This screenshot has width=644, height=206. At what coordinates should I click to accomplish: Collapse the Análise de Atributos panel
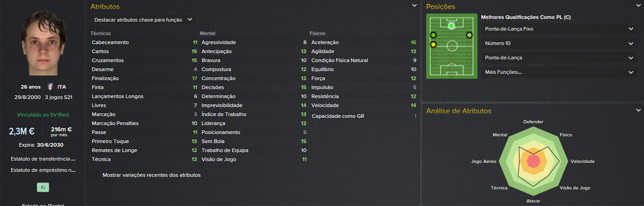click(x=638, y=110)
